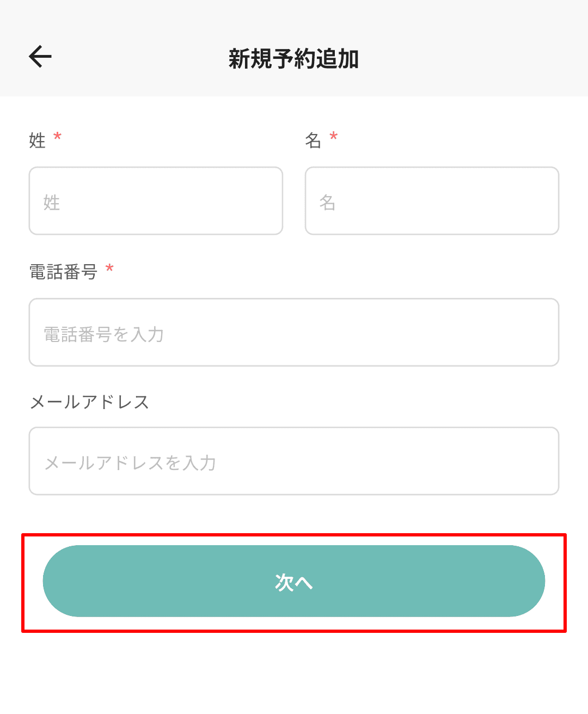Click the 電話番号を入力 placeholder text
The image size is (588, 714).
click(x=103, y=334)
